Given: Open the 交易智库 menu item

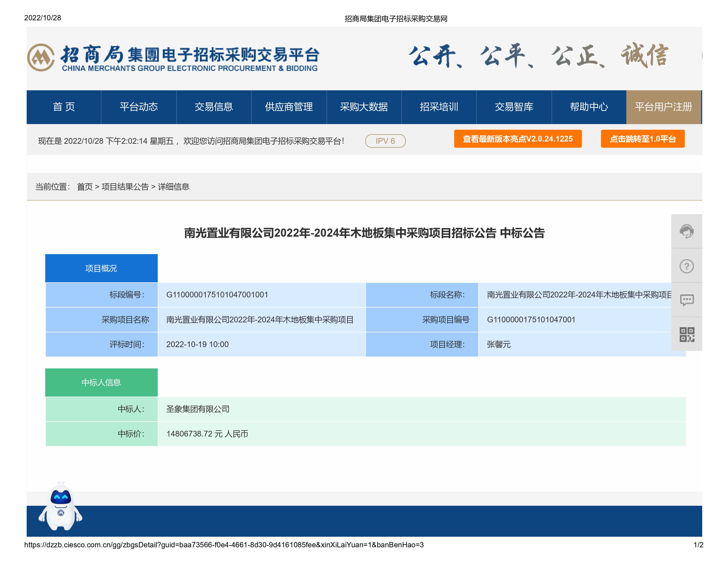Looking at the screenshot, I should (x=514, y=107).
